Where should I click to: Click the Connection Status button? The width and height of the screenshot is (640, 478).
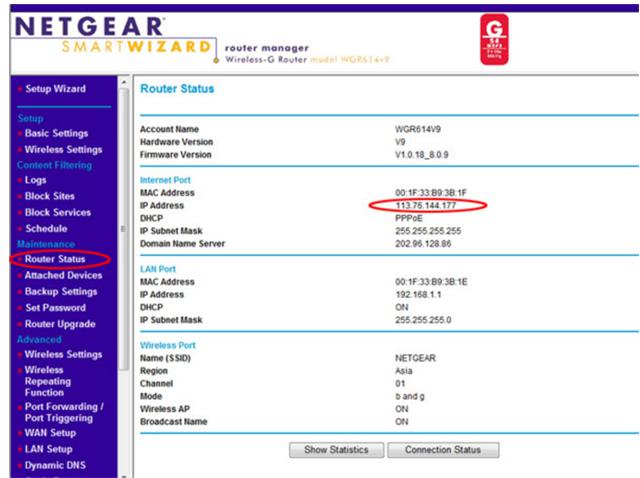pos(443,450)
